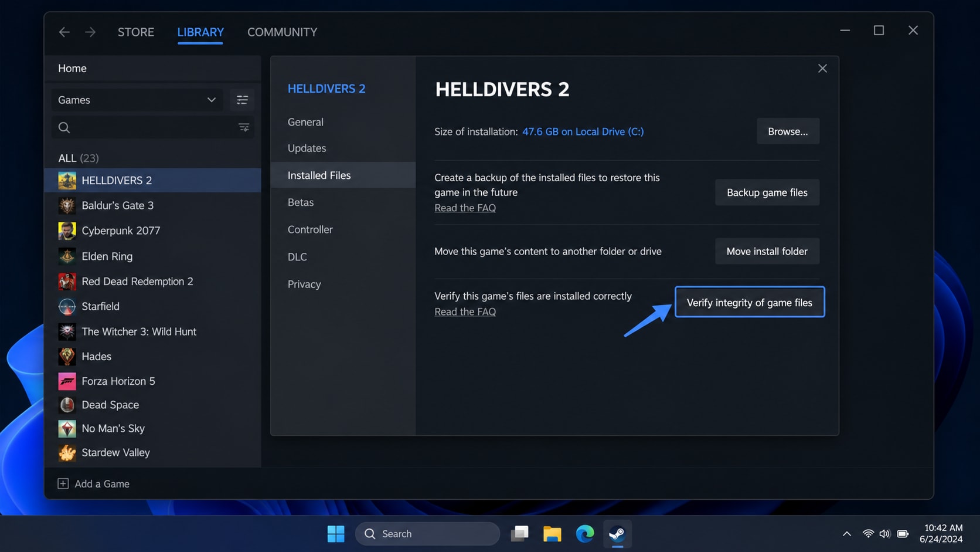This screenshot has width=980, height=552.
Task: Launch Microsoft Edge from the taskbar
Action: 584,534
